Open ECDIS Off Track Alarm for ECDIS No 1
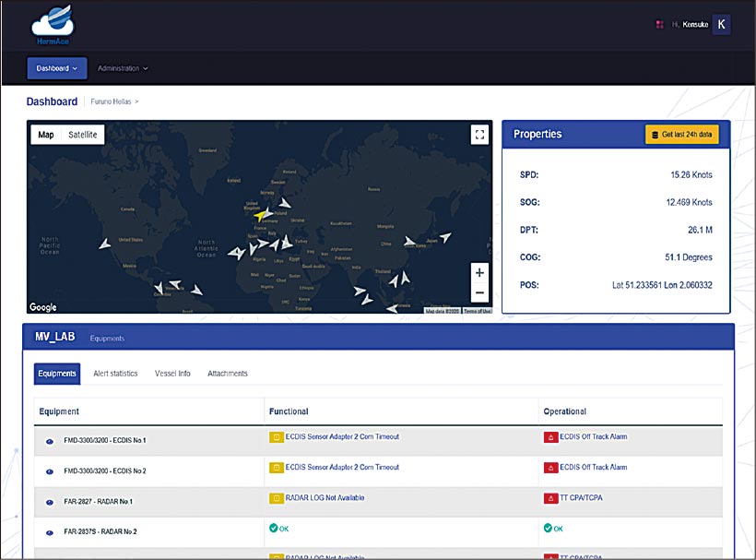 [594, 437]
